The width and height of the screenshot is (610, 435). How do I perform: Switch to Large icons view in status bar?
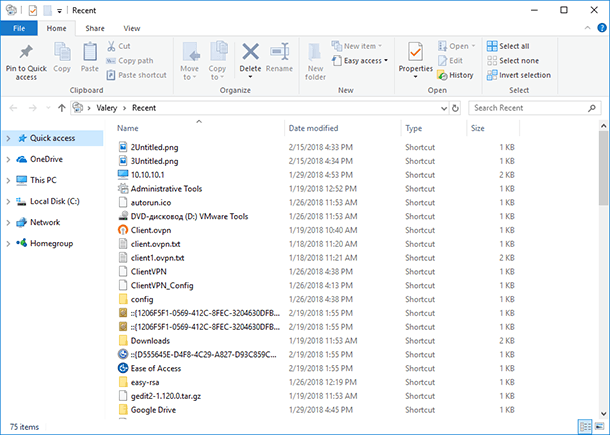[599, 426]
